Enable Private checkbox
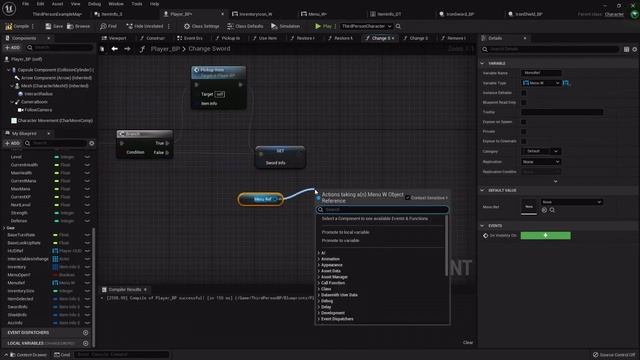This screenshot has height=360, width=640. (524, 132)
